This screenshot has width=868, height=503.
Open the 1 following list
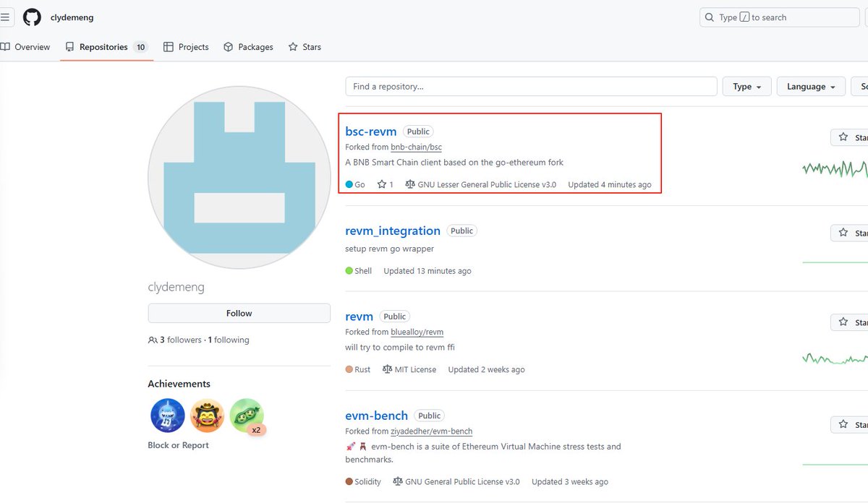[229, 340]
